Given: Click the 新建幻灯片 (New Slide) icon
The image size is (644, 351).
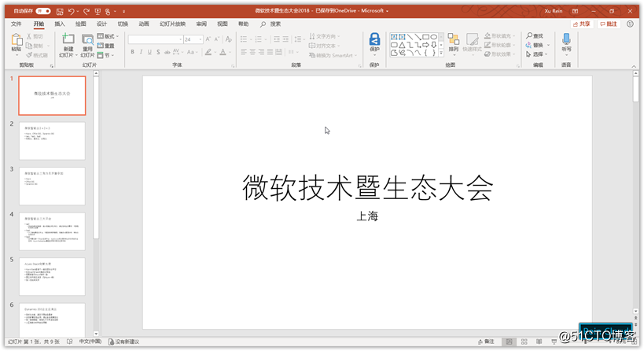Looking at the screenshot, I should coord(68,39).
